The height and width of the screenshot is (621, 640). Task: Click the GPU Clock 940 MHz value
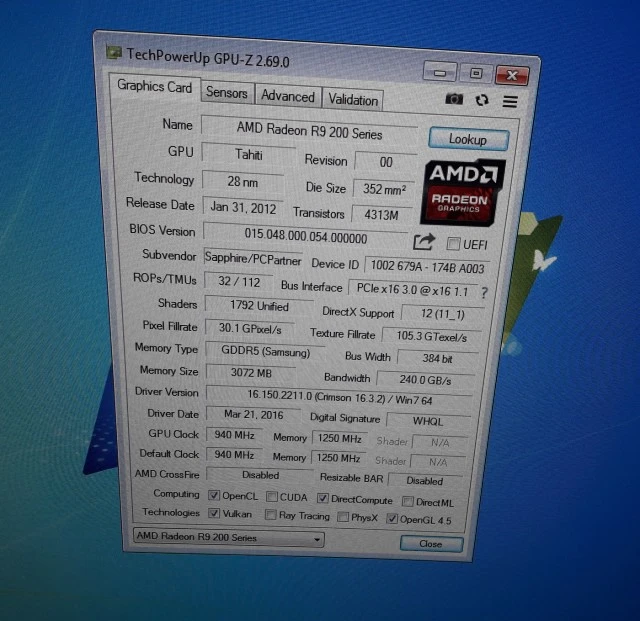click(x=234, y=435)
